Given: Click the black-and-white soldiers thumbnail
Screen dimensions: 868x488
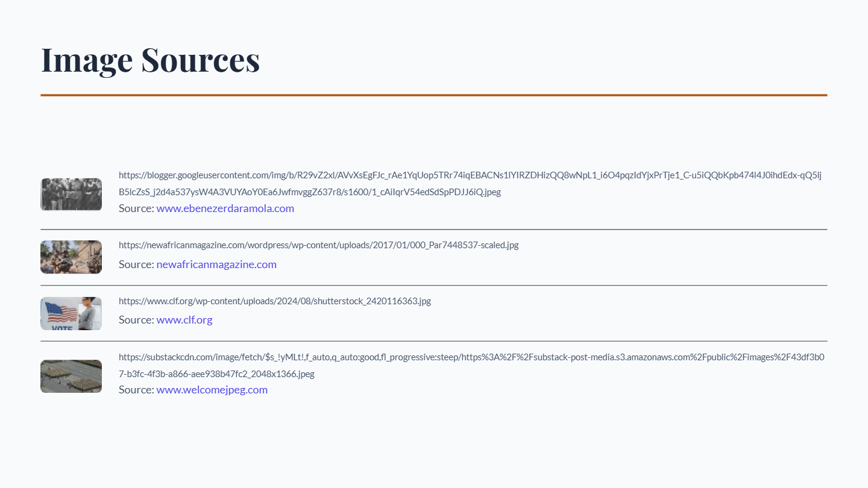Looking at the screenshot, I should pos(71,195).
